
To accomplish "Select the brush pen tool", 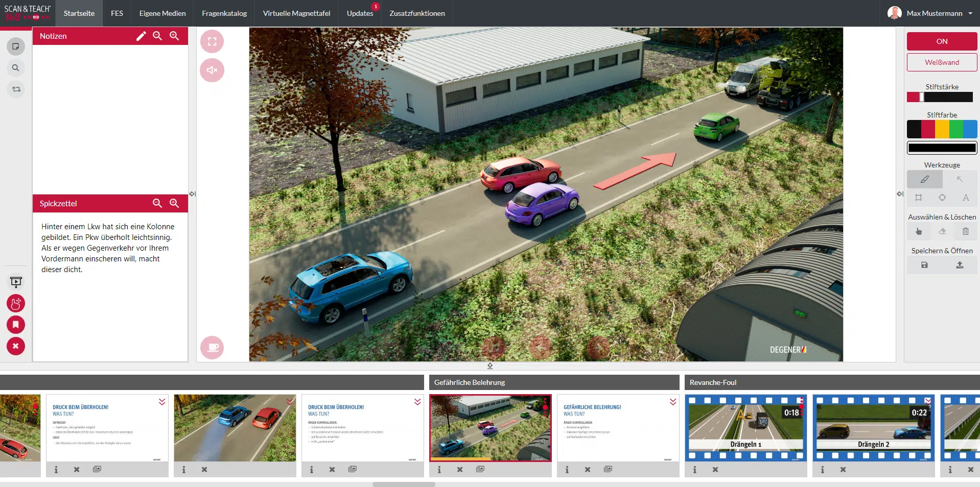I will coord(924,180).
